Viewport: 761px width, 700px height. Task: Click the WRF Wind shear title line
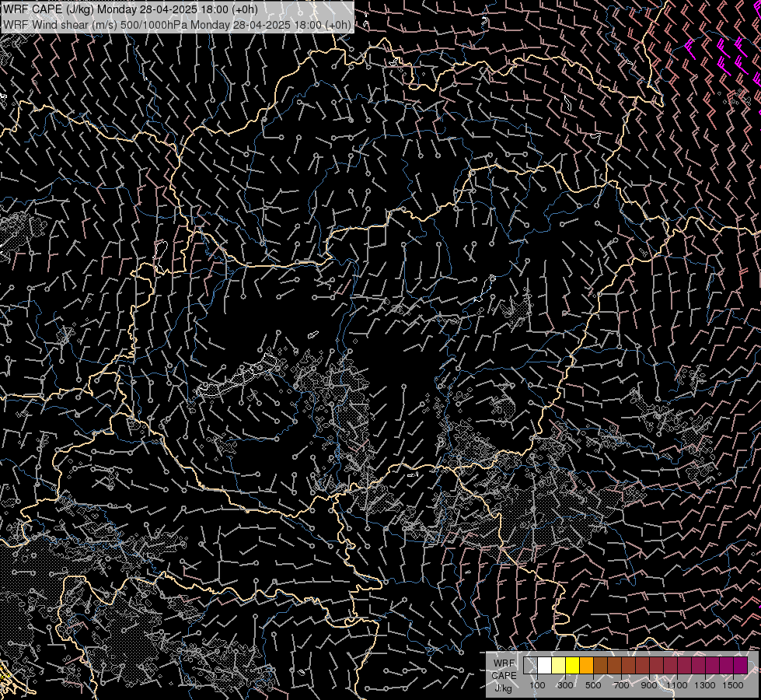pyautogui.click(x=176, y=25)
